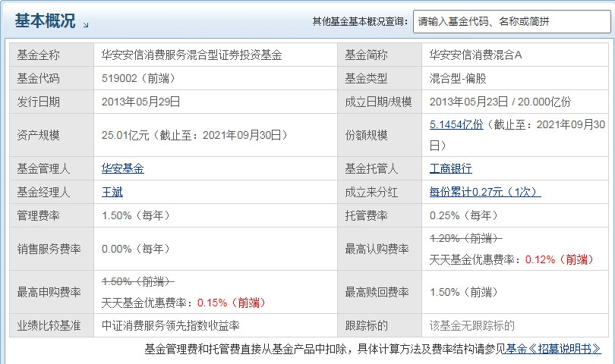615x364 pixels.
Task: Open the 5.1454亿份 share size link
Action: 456,124
